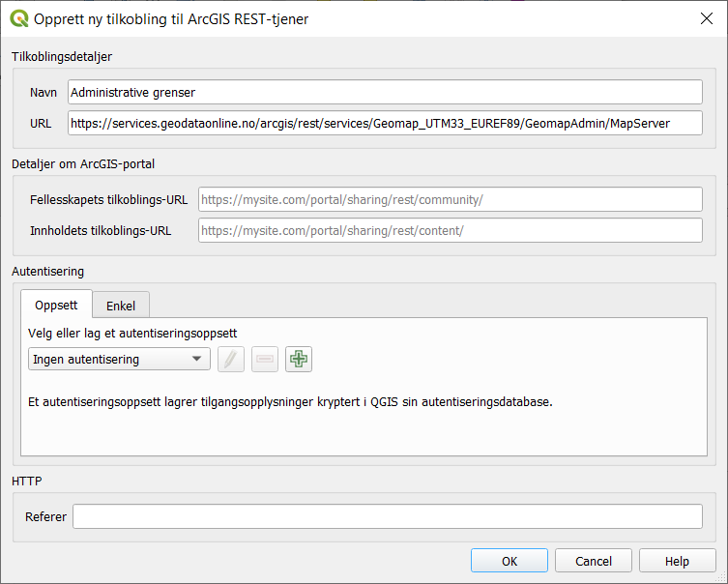Click the 'Autentisering' group heading
Image resolution: width=728 pixels, height=584 pixels.
pos(47,271)
